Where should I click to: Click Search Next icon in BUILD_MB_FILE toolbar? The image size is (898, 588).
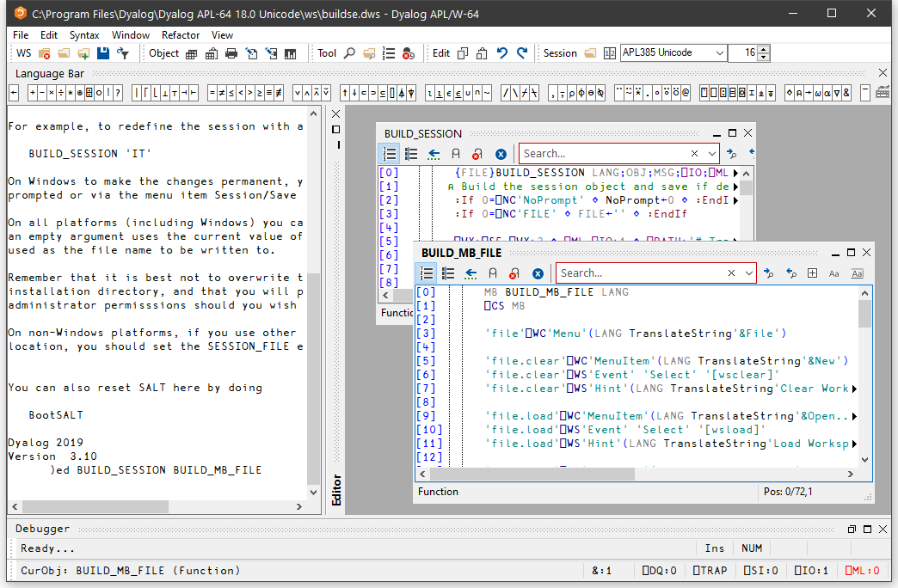[768, 273]
